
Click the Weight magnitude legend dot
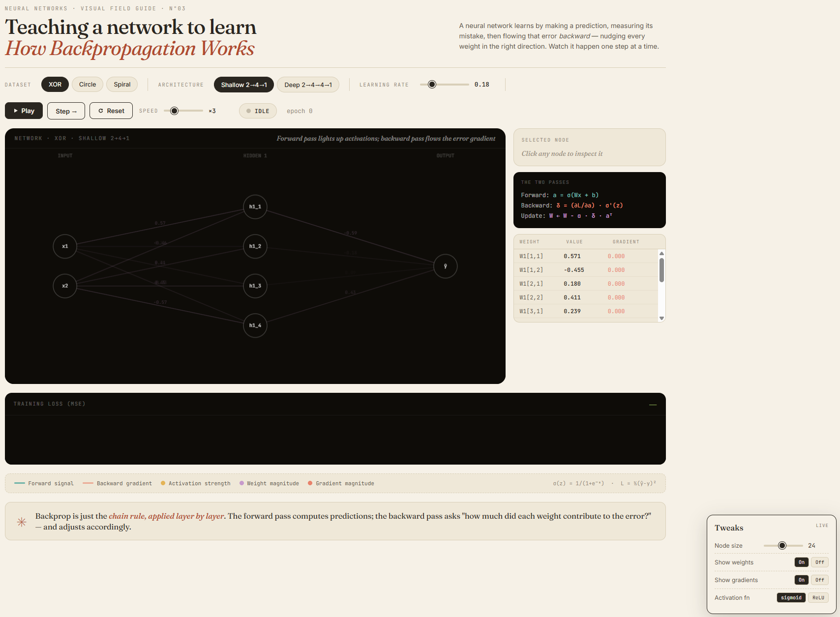(x=241, y=483)
